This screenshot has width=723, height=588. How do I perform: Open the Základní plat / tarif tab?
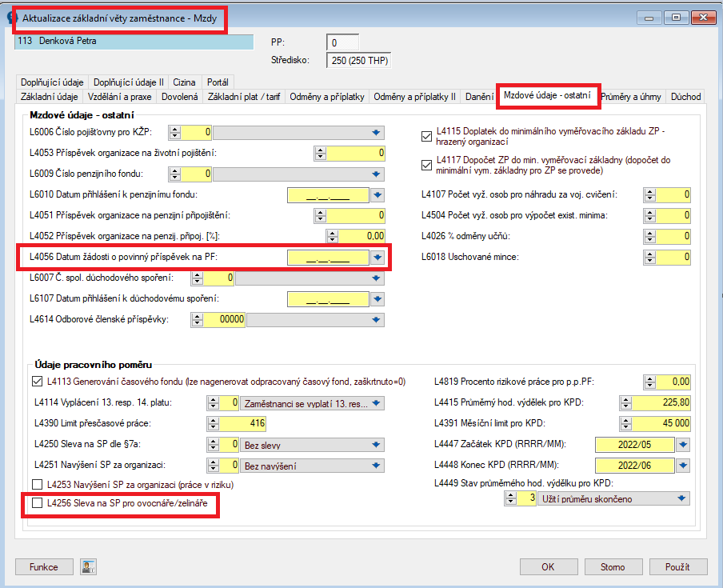click(243, 97)
